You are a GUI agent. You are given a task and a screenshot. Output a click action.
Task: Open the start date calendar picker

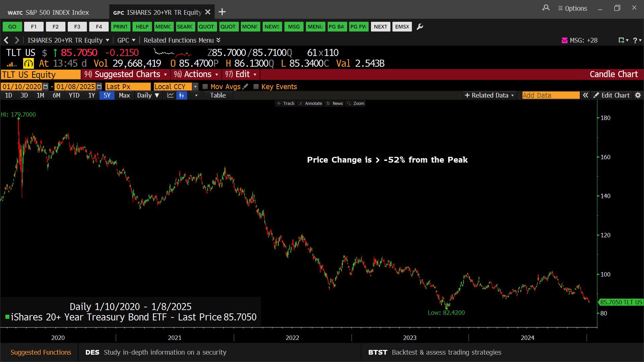click(46, 86)
